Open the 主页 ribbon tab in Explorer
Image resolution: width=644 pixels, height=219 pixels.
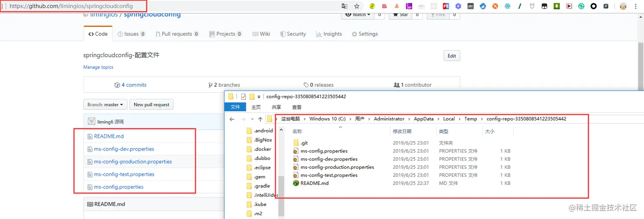pyautogui.click(x=256, y=107)
